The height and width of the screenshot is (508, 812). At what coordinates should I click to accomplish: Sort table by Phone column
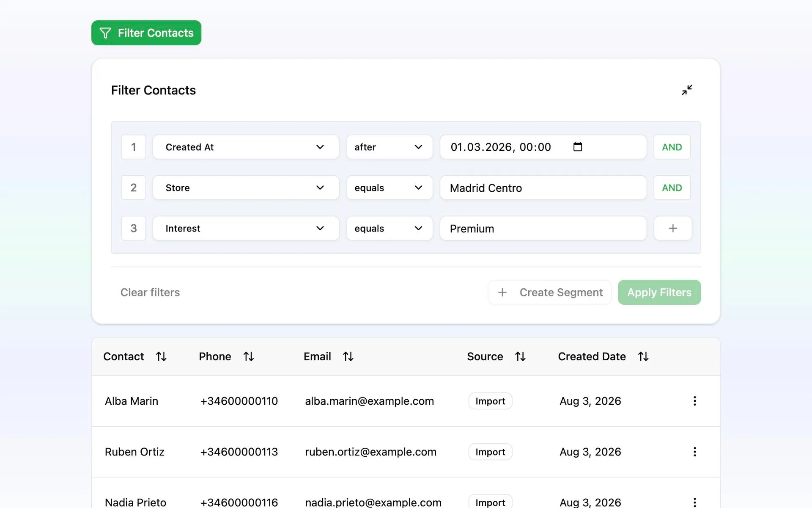tap(249, 356)
